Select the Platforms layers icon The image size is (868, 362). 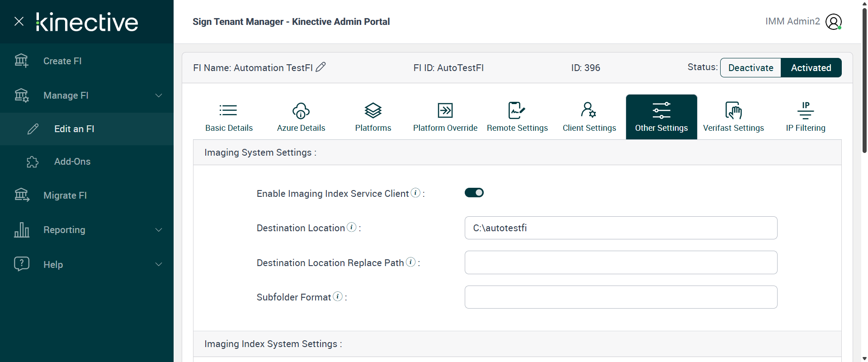[x=373, y=110]
